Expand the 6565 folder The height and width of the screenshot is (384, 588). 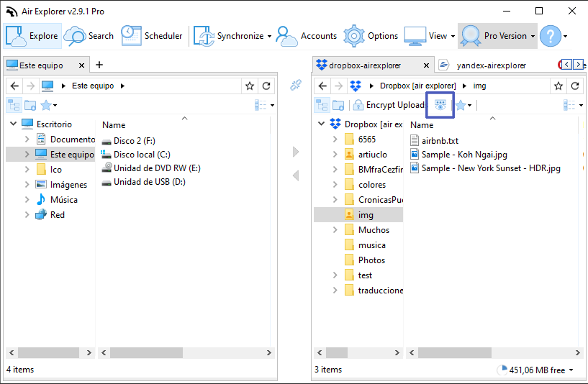coord(335,139)
